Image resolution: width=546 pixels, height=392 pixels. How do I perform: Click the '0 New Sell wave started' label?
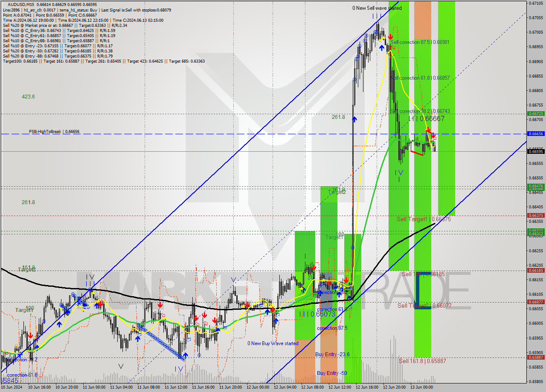tap(377, 8)
